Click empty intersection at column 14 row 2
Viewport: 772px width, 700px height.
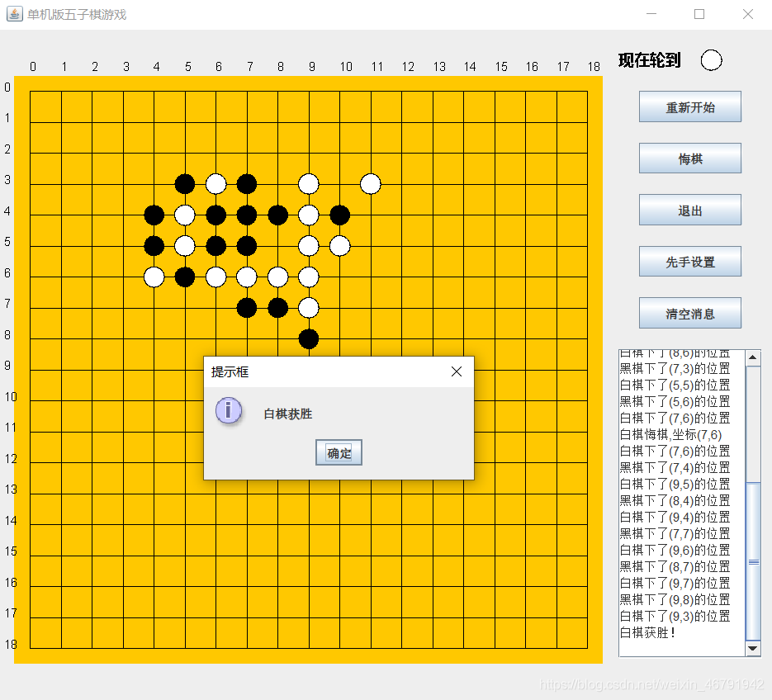(x=464, y=153)
